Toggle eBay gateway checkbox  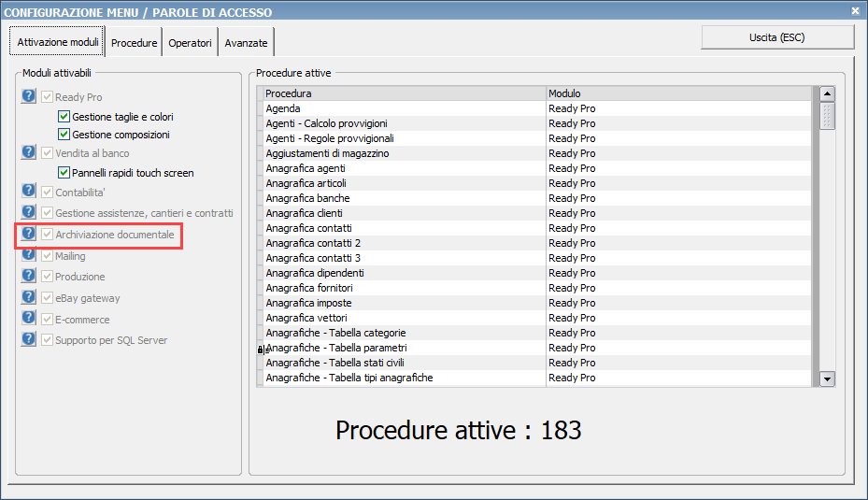(x=47, y=298)
